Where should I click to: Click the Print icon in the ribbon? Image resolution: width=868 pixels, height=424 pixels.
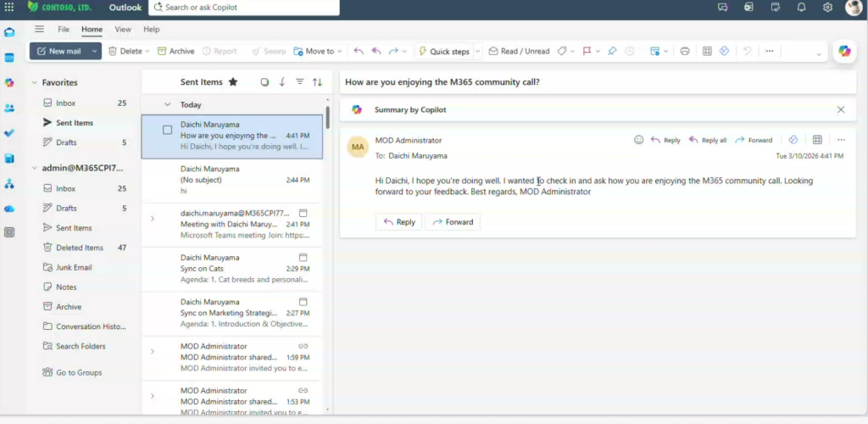click(684, 51)
